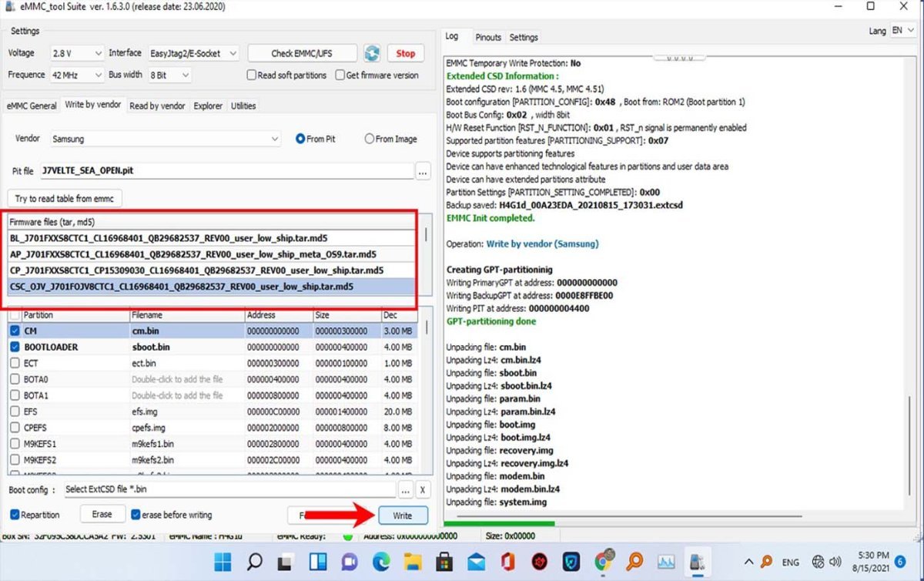Click the red Stop button
Viewport: 924px width, 581px height.
point(406,53)
